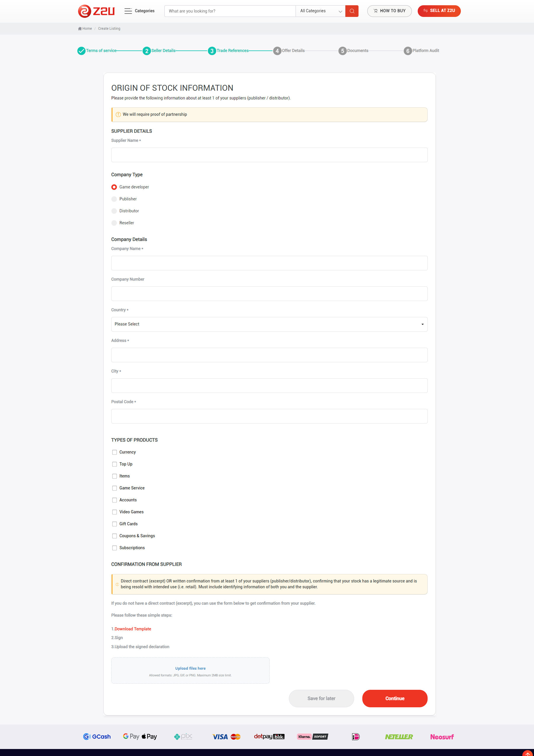Open the Categories hamburger menu icon
The image size is (534, 756).
(128, 11)
